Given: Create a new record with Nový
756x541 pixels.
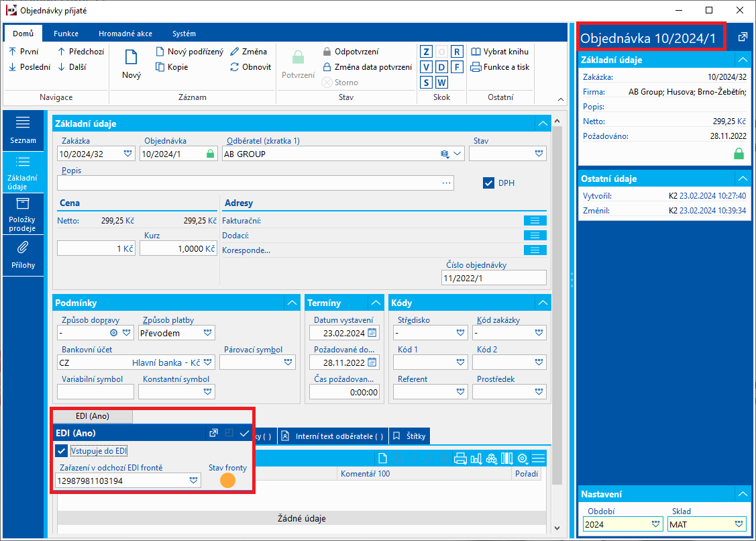Looking at the screenshot, I should pyautogui.click(x=131, y=64).
